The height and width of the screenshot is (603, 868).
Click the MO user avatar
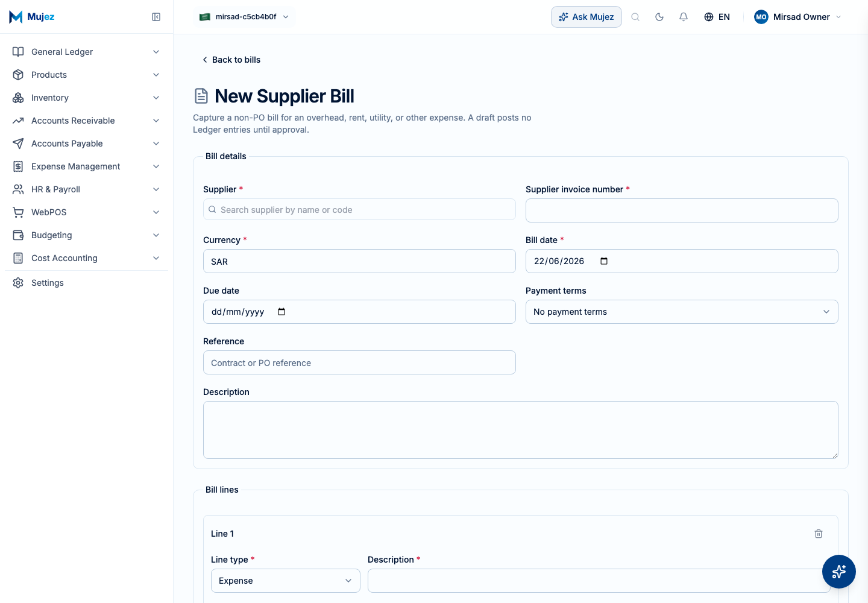coord(761,17)
